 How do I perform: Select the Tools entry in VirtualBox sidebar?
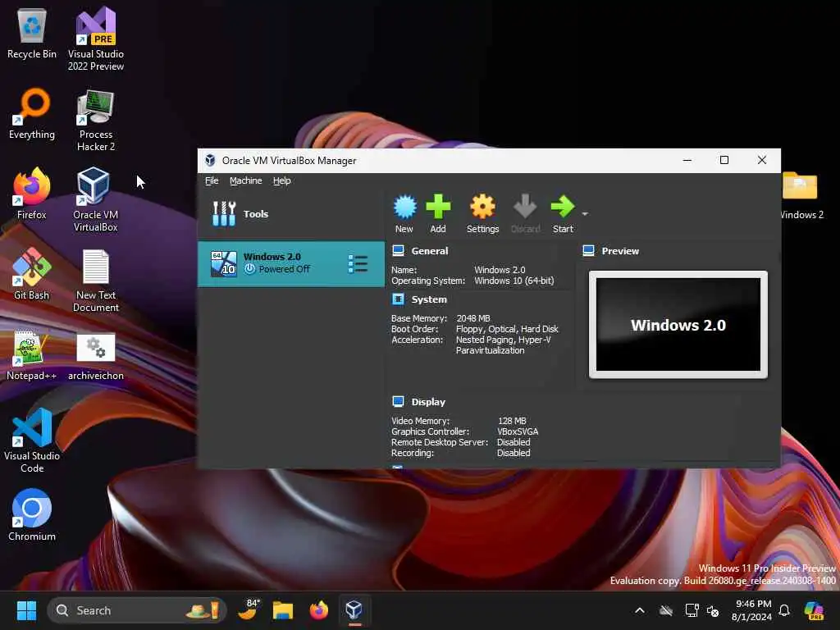pyautogui.click(x=291, y=214)
